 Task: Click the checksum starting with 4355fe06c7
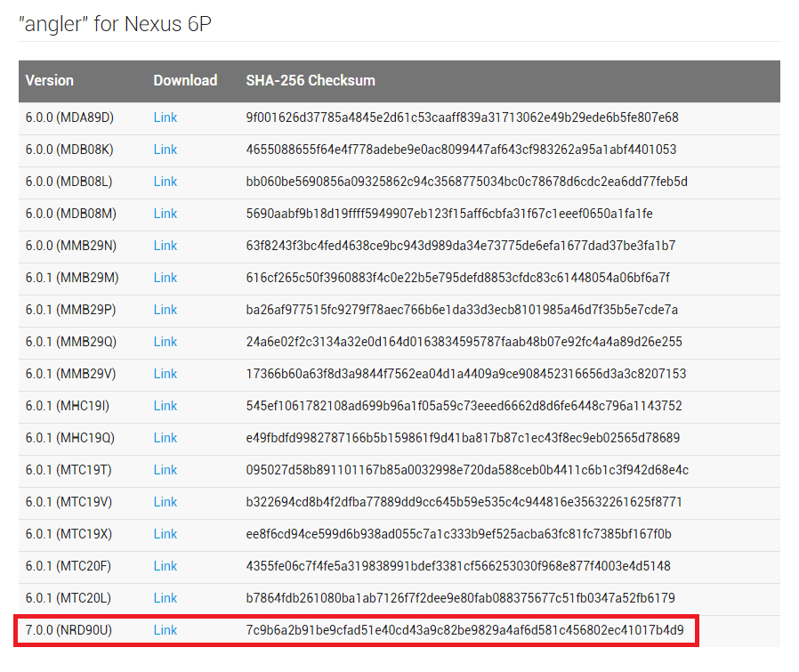click(x=458, y=566)
